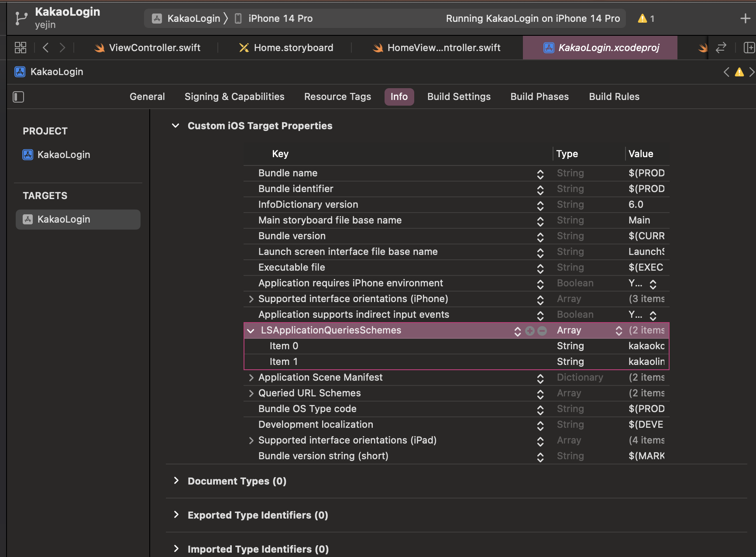The width and height of the screenshot is (756, 557).
Task: Open key stepper for Bundle name
Action: pyautogui.click(x=540, y=174)
